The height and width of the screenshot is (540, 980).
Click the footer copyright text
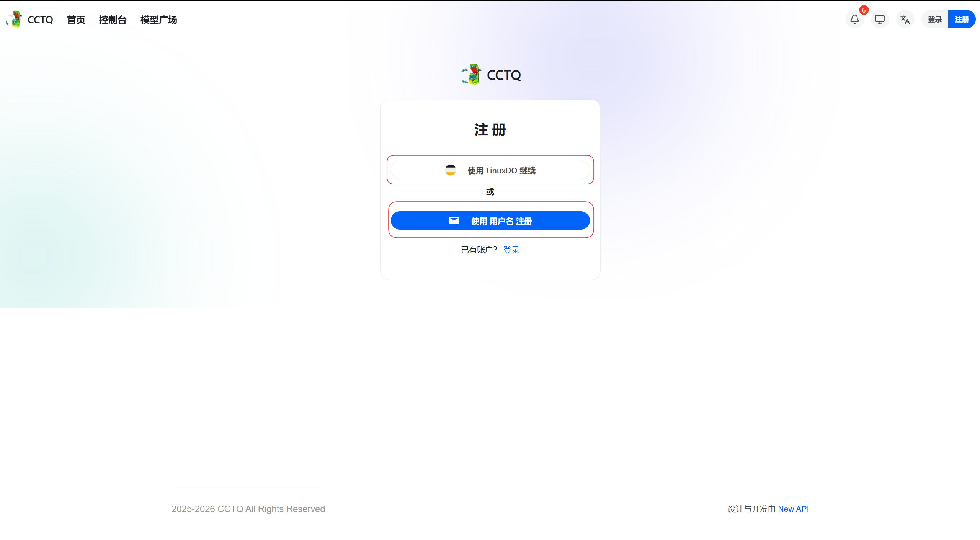[248, 509]
